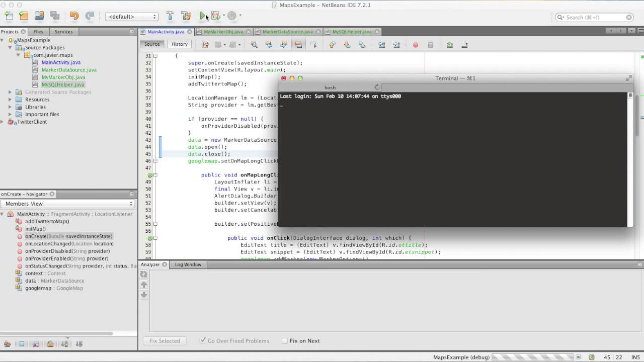Click the New File toolbar icon
Viewport: 644px width, 362px height.
coord(9,16)
